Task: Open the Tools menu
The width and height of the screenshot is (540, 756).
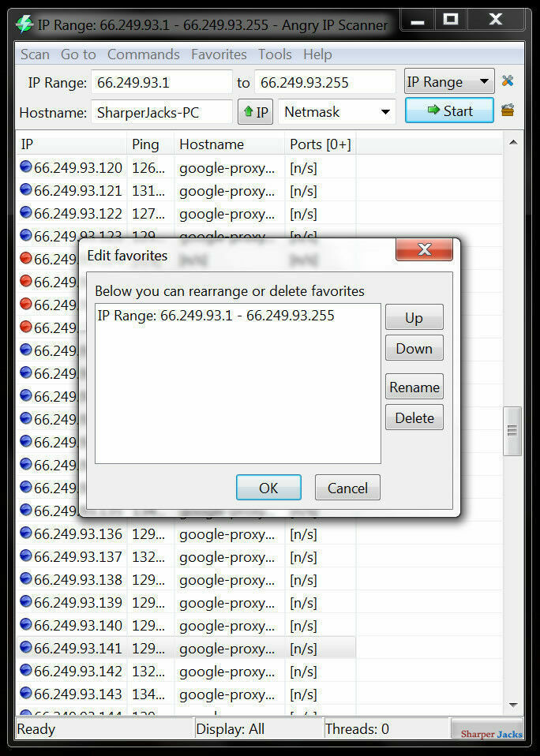Action: pos(275,54)
